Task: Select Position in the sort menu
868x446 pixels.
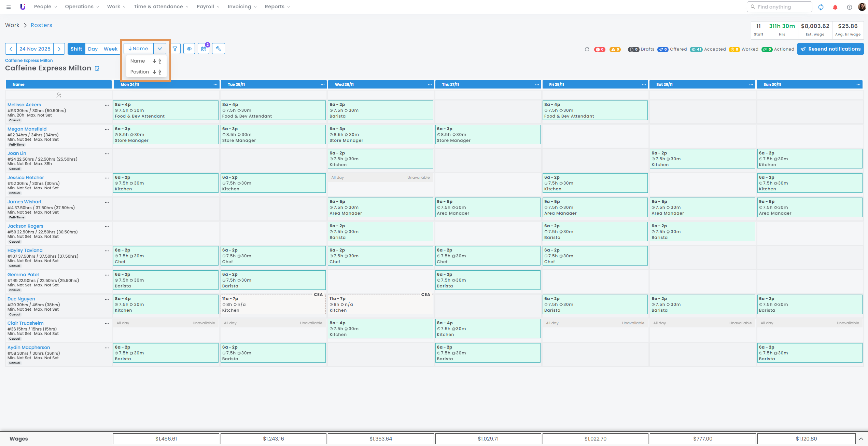Action: coord(140,72)
